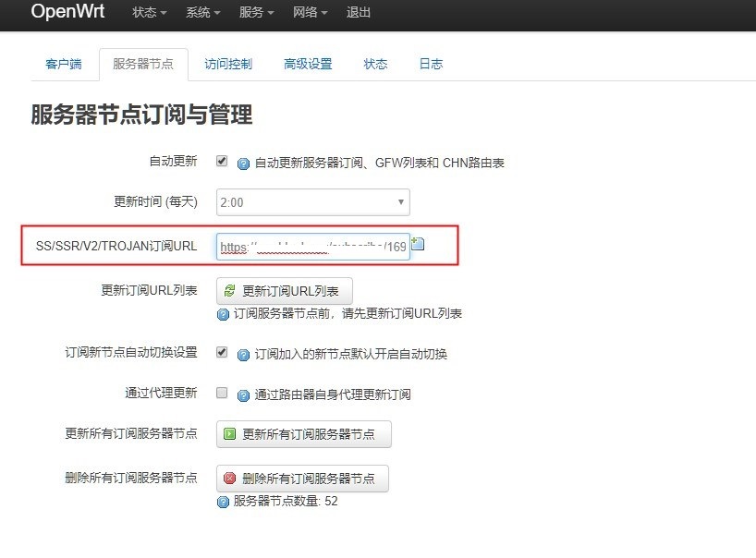Viewport: 756px width, 558px height.
Task: Switch to the 访问控制 tab
Action: coord(228,64)
